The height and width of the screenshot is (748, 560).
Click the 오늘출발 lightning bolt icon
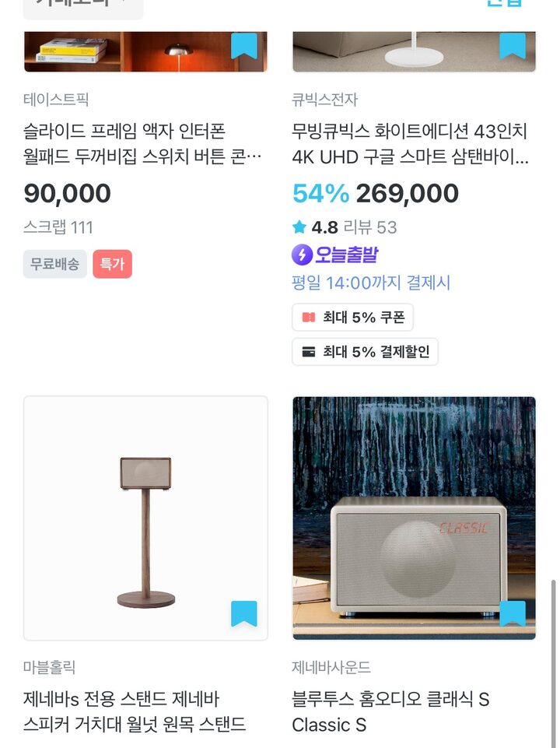pyautogui.click(x=302, y=255)
